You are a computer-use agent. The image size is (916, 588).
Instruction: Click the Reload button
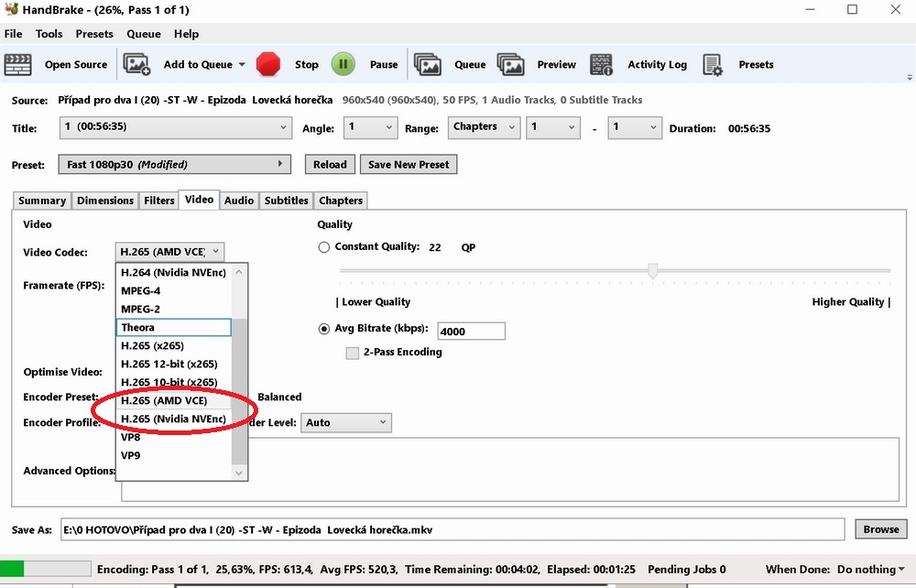tap(330, 165)
